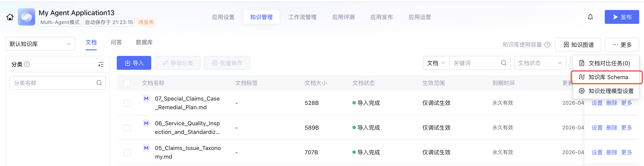Switch to the 工作流管理 tab
The image size is (644, 166).
(x=302, y=17)
